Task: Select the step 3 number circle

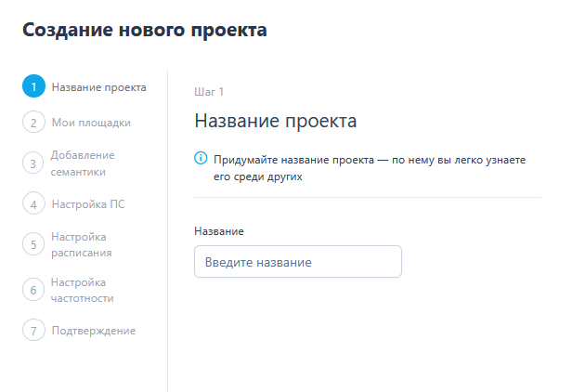Action: 33,163
